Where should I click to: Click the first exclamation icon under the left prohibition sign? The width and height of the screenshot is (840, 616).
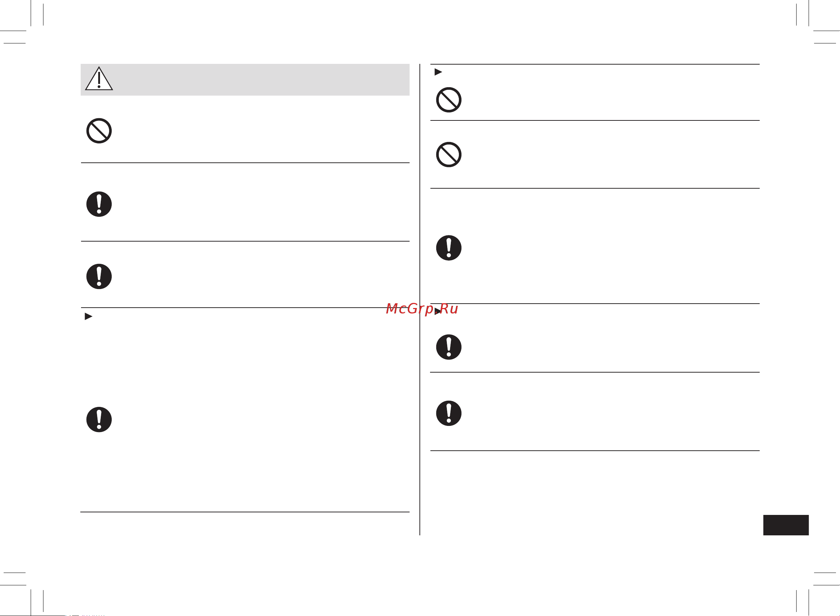coord(99,204)
